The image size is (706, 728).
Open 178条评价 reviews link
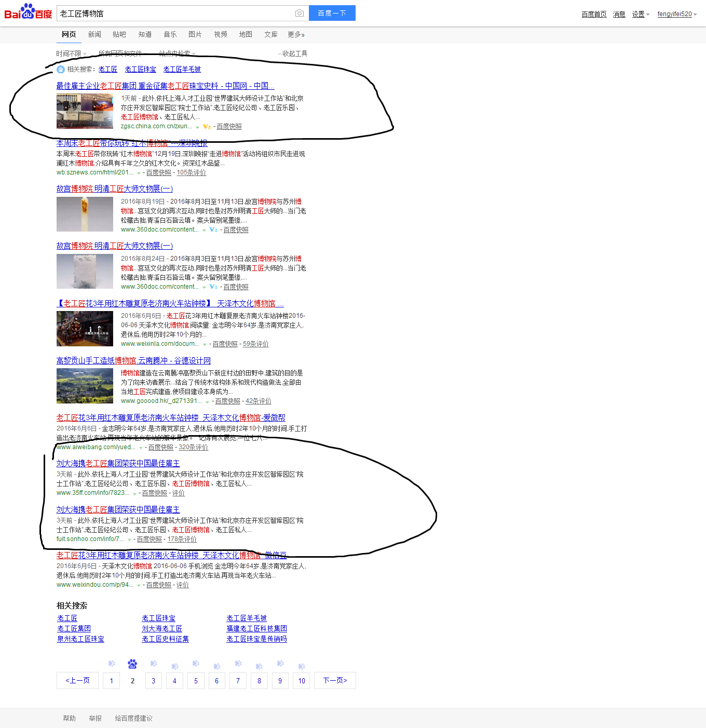coord(182,539)
